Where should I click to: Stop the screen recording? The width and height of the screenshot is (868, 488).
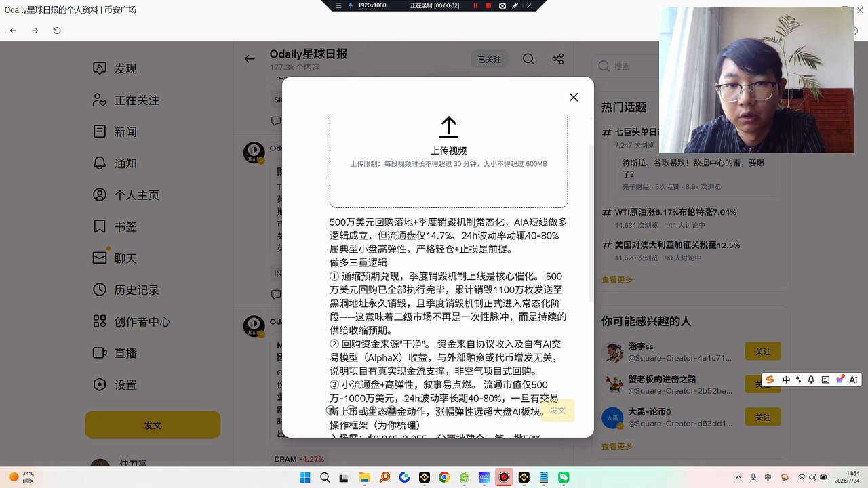click(x=488, y=5)
